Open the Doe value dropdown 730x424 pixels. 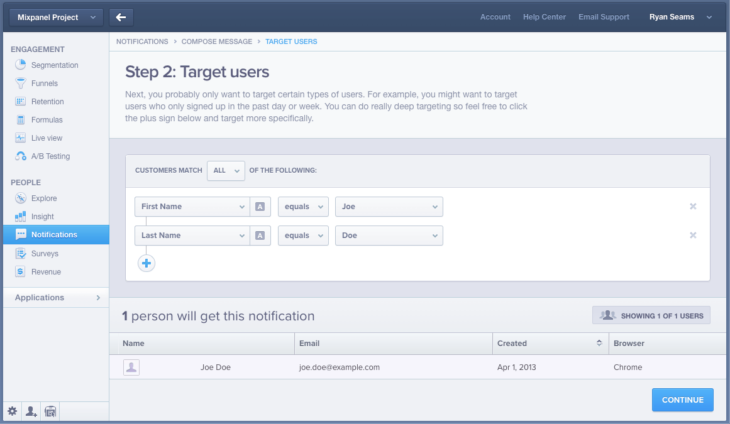389,236
